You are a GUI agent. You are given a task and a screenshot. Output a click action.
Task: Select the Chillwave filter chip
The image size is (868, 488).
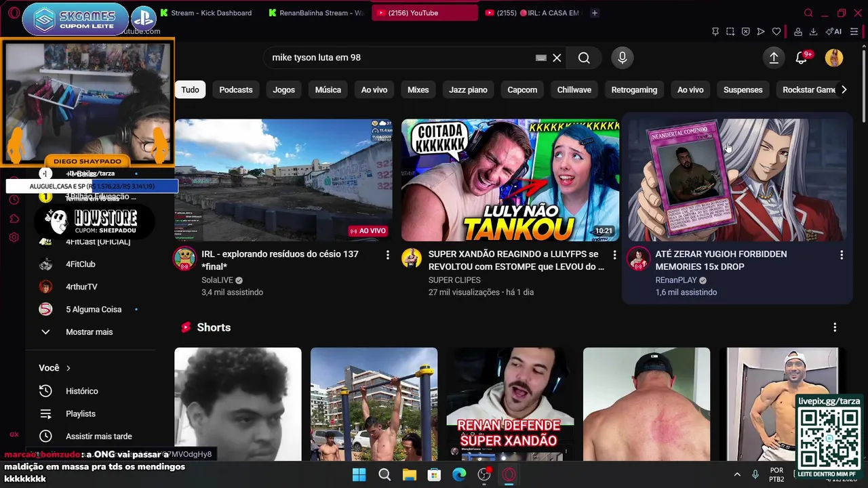(574, 89)
